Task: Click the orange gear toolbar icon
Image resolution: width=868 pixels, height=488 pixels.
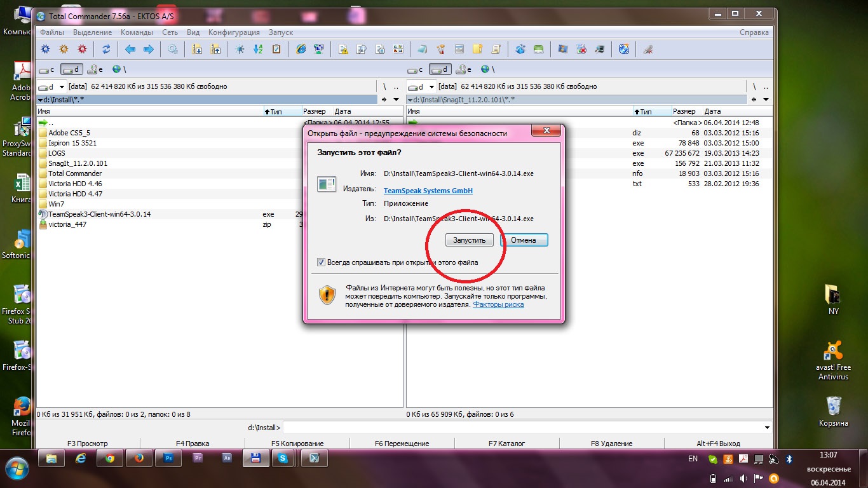Action: (x=64, y=49)
